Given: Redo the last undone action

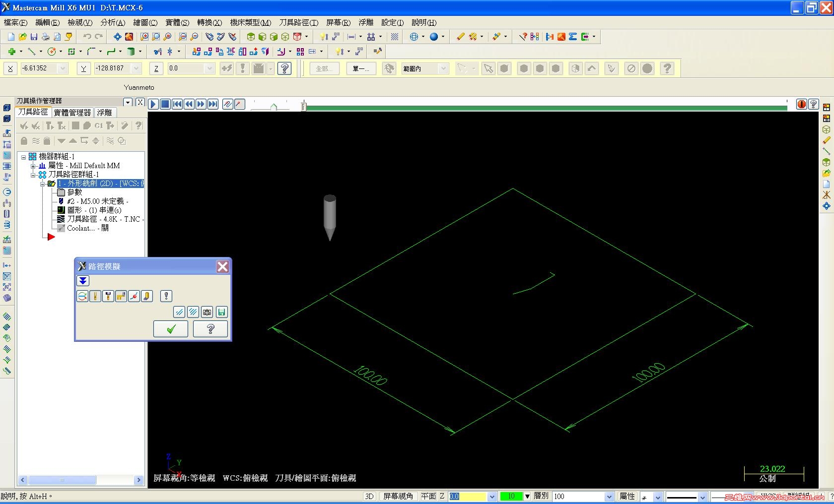Looking at the screenshot, I should (99, 37).
